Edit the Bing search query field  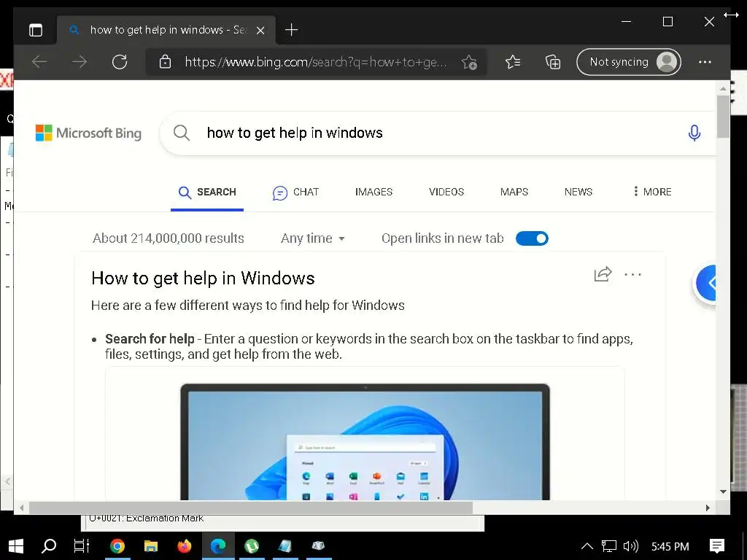[438, 133]
